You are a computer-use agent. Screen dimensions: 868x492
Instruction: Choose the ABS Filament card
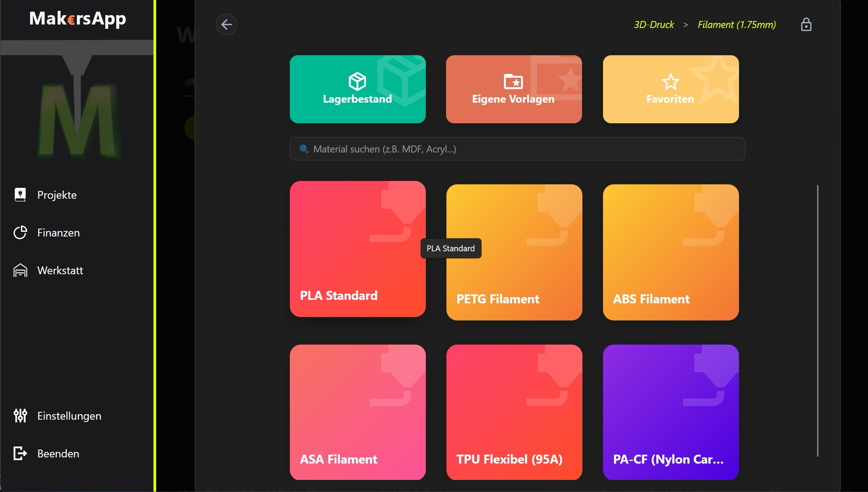click(x=671, y=252)
